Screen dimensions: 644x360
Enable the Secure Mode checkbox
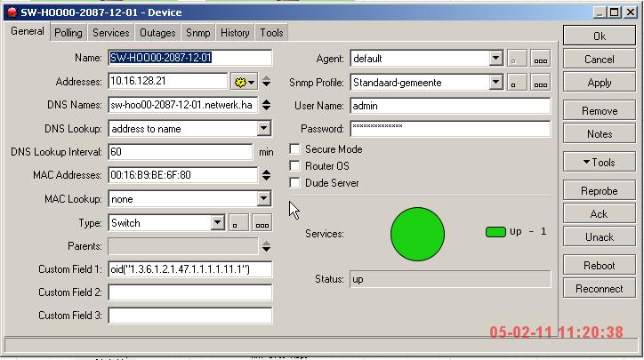pyautogui.click(x=294, y=149)
